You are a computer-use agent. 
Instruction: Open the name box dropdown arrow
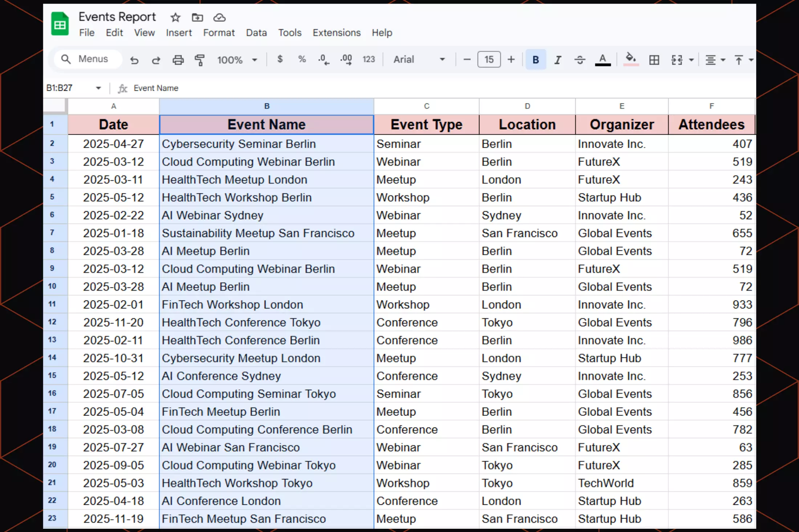[x=98, y=88]
